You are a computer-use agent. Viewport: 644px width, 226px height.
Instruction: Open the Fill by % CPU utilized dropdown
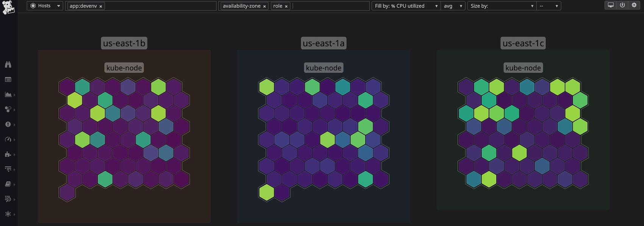click(405, 6)
